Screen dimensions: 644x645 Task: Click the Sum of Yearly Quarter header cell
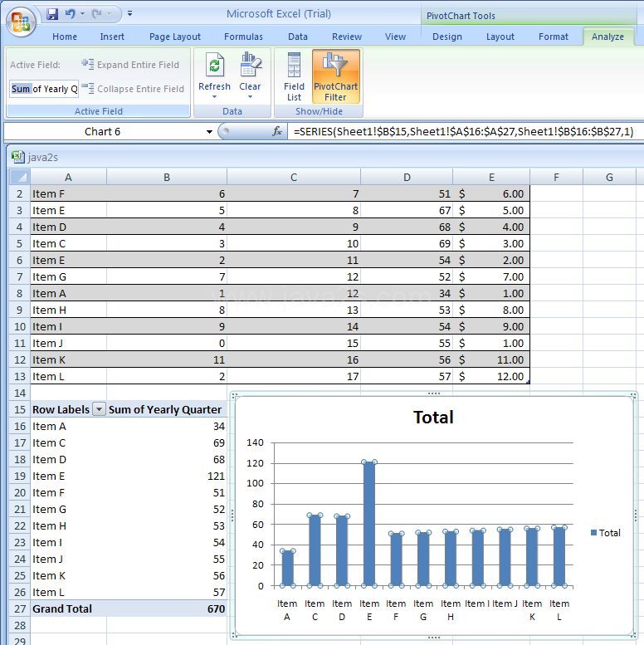tap(167, 410)
